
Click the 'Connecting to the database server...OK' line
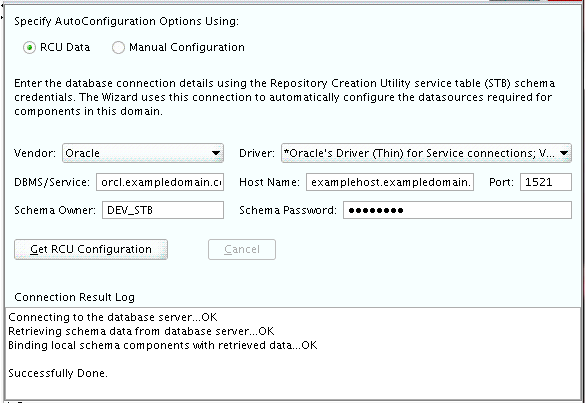113,317
